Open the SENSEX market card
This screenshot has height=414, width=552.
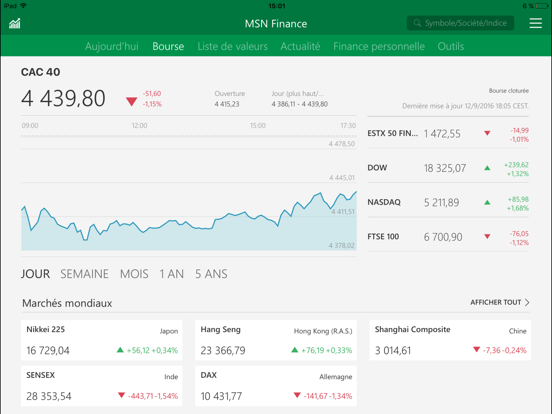pyautogui.click(x=101, y=386)
